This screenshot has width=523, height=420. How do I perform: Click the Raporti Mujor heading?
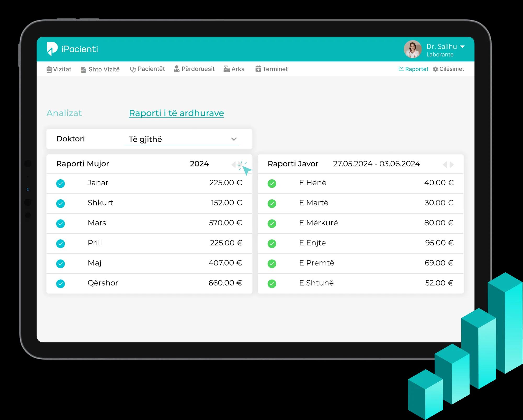(x=83, y=164)
